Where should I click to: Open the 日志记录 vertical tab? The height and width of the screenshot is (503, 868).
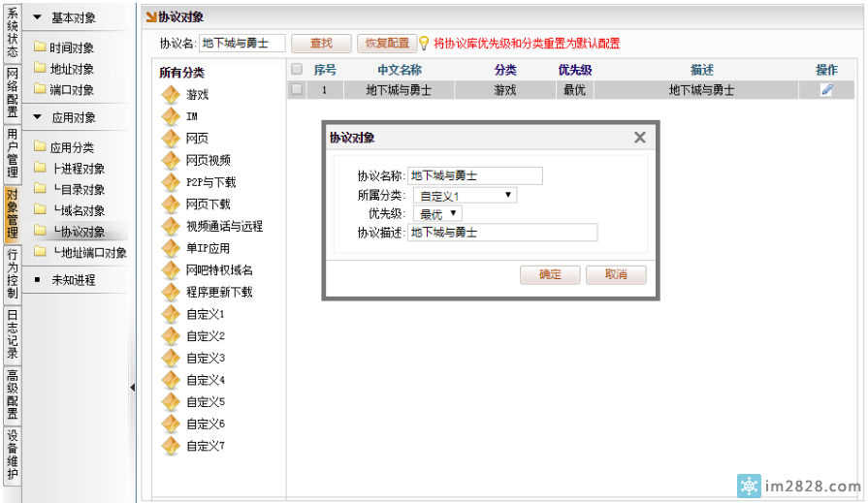pos(12,334)
